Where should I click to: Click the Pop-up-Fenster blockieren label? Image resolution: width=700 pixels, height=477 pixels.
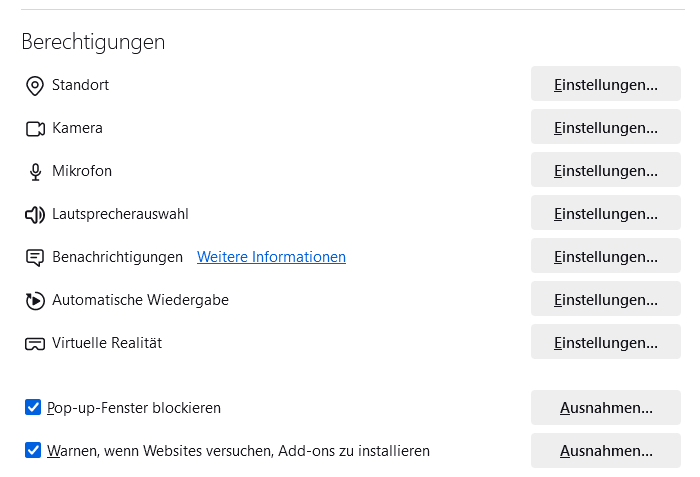click(x=134, y=408)
